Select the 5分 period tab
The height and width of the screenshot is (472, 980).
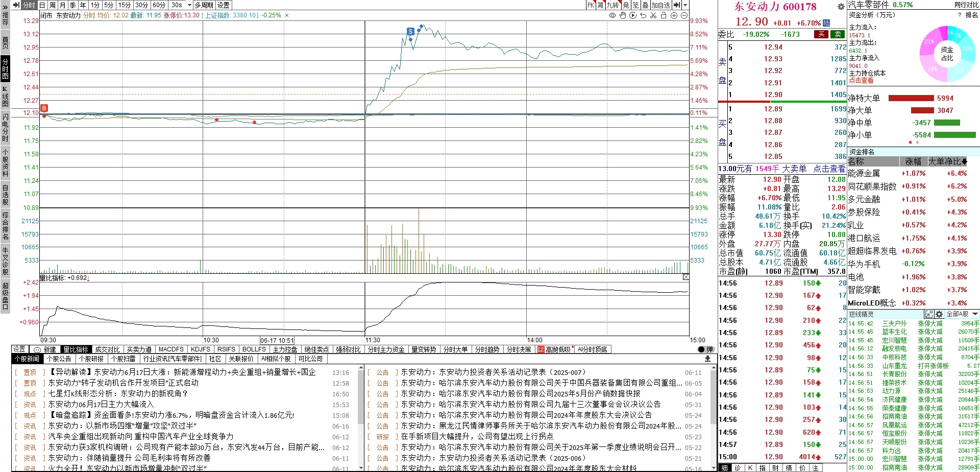(109, 5)
